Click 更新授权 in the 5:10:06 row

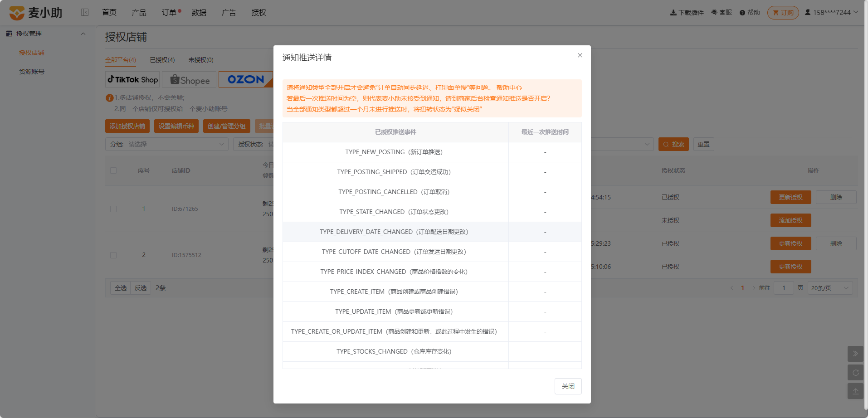pos(791,267)
